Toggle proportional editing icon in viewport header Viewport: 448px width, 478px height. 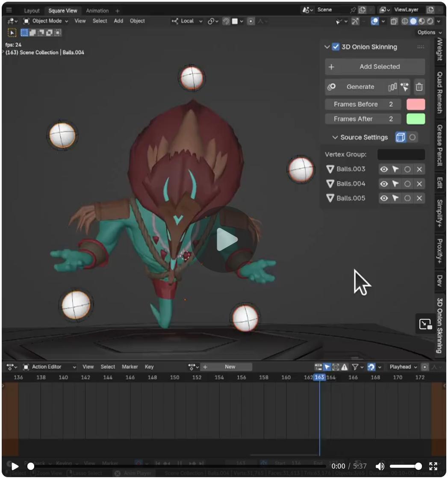pyautogui.click(x=251, y=21)
